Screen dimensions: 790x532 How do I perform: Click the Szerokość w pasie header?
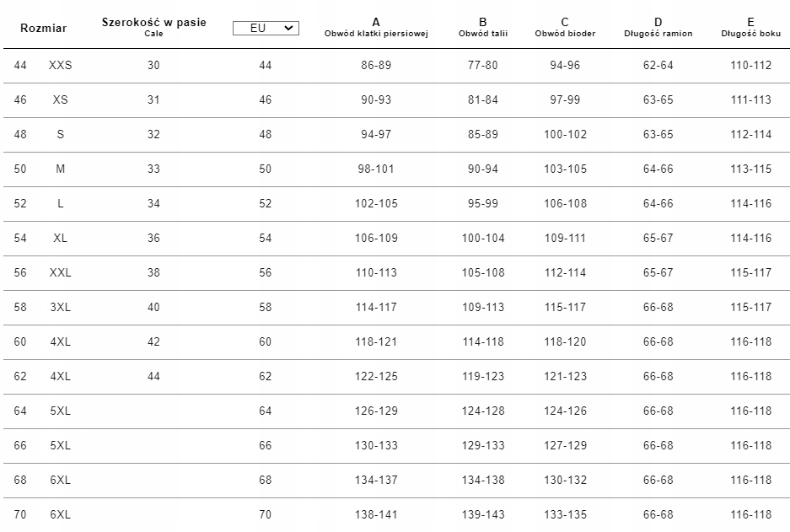153,26
